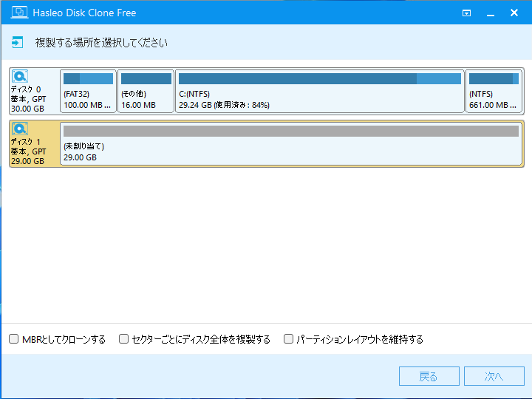This screenshot has width=532, height=399.
Task: Click the Hasleo Disk Clone Free title text
Action: [x=84, y=13]
